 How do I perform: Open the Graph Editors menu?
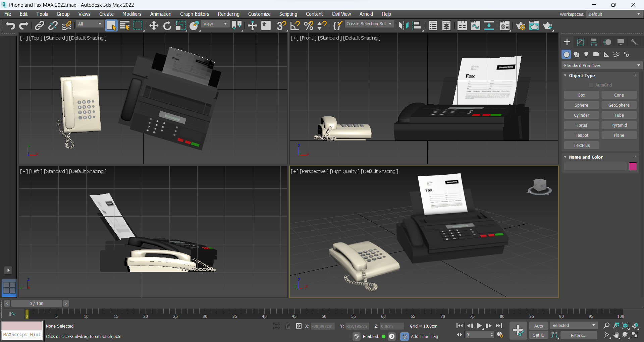[195, 14]
